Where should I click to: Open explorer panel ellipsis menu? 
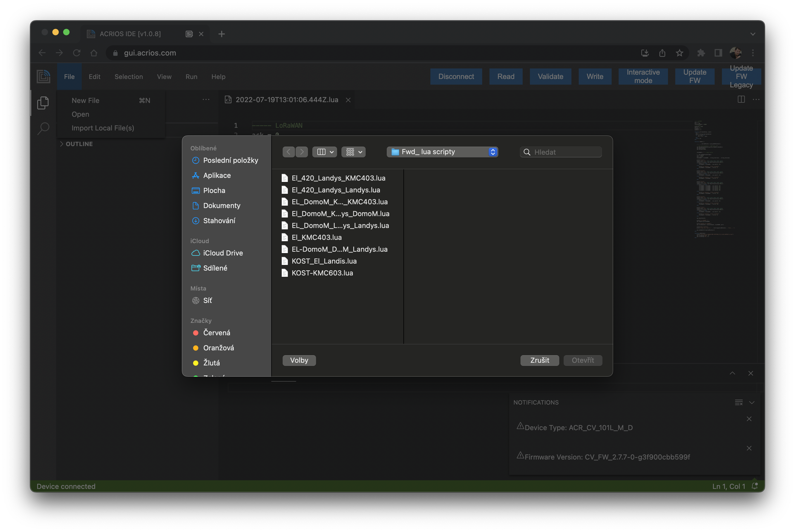point(206,99)
